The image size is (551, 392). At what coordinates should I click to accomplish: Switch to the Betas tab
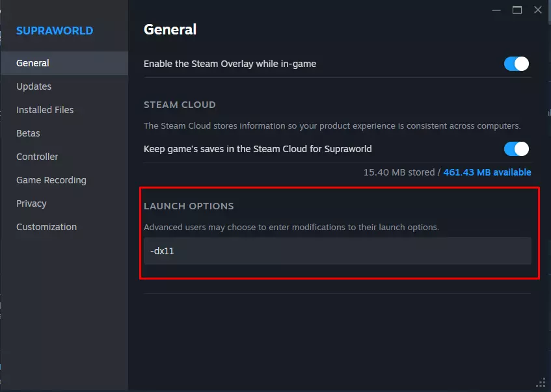pos(28,133)
